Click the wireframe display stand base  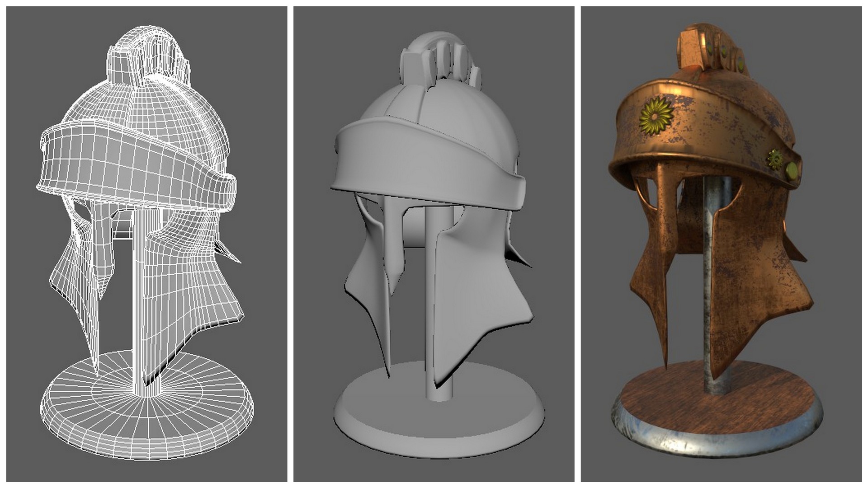click(x=145, y=407)
